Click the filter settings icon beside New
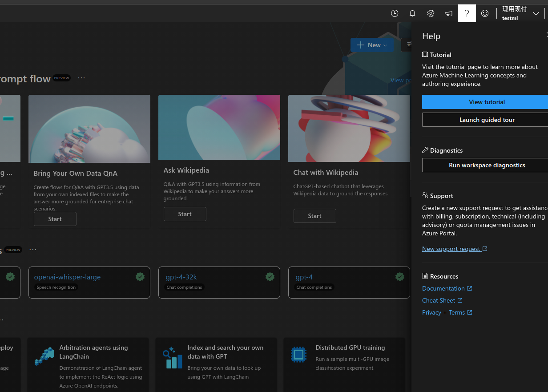Screen dimensions: 548x392 click(408, 45)
